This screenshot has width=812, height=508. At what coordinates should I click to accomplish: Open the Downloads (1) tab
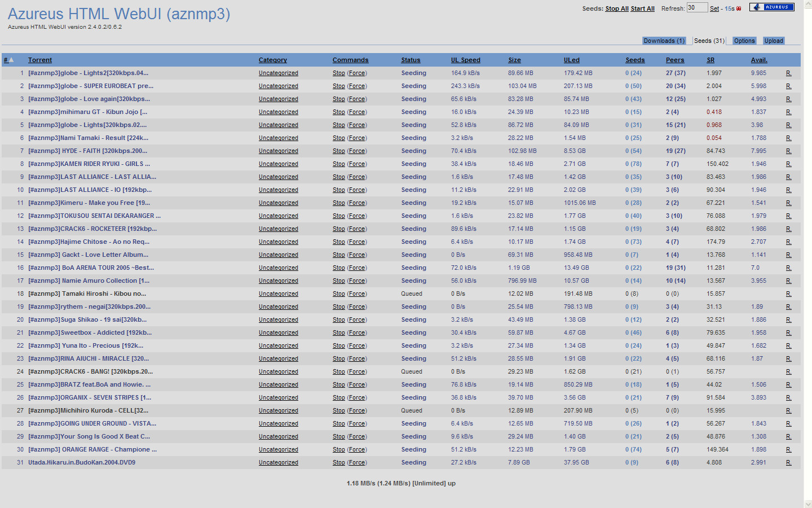[664, 41]
